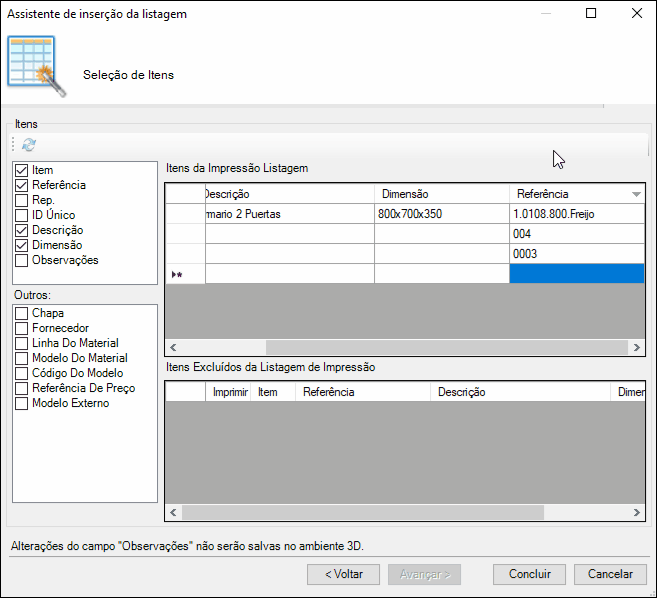
Task: Enable the Rep. checkbox
Action: pos(21,200)
